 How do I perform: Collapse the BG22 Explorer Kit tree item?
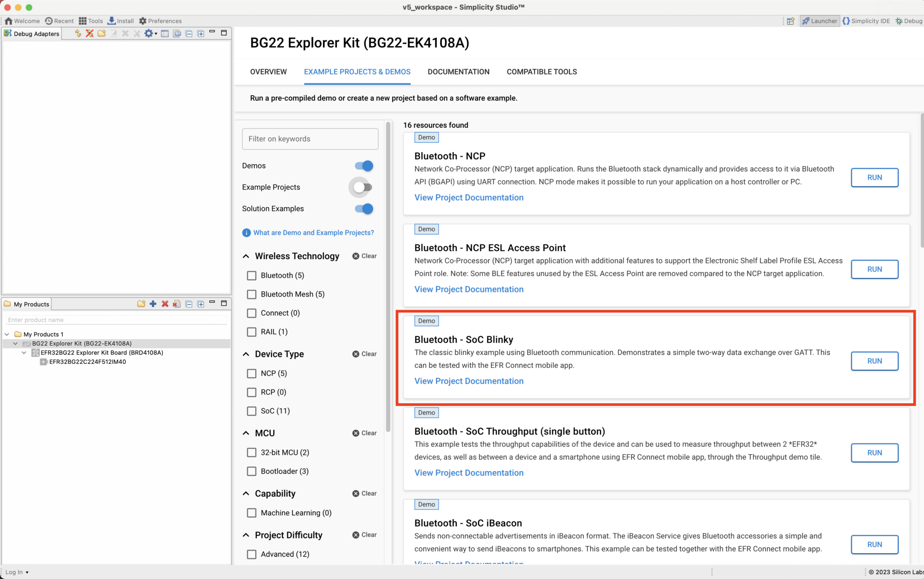15,343
